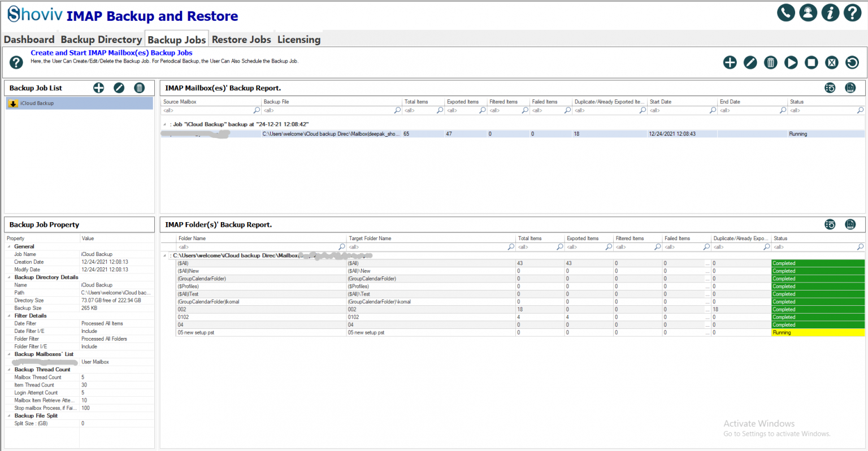Click the circular-arrow refresh icon in main toolbar

click(x=852, y=62)
